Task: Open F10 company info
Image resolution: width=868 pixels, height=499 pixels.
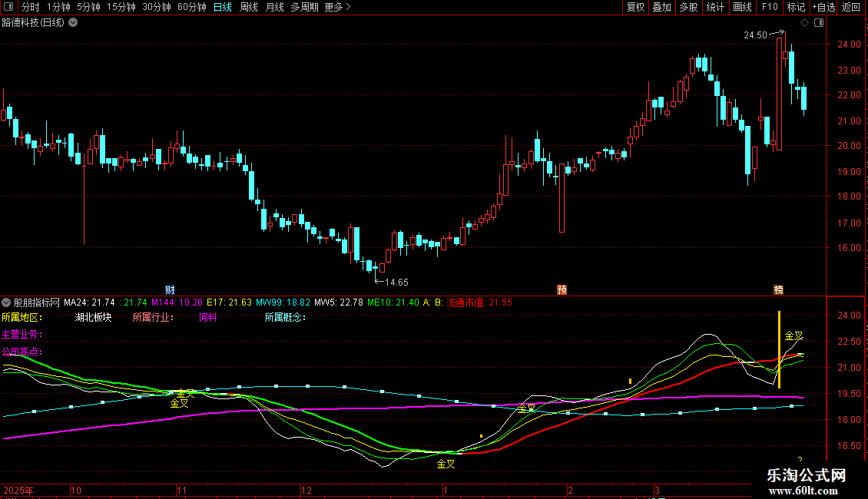Action: [x=769, y=7]
